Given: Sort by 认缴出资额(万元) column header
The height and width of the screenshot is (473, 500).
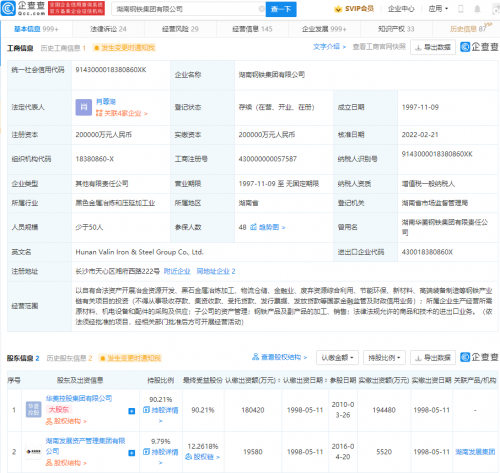Looking at the screenshot, I should point(252,380).
